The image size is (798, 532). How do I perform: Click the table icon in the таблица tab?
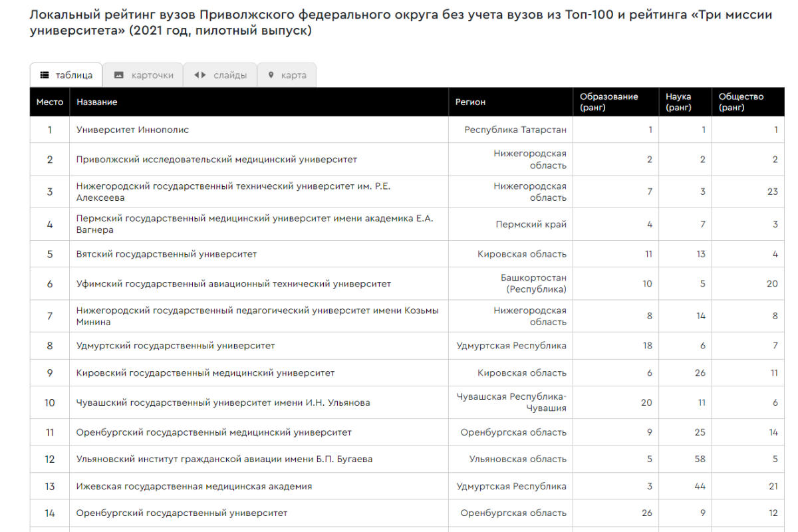pyautogui.click(x=45, y=75)
